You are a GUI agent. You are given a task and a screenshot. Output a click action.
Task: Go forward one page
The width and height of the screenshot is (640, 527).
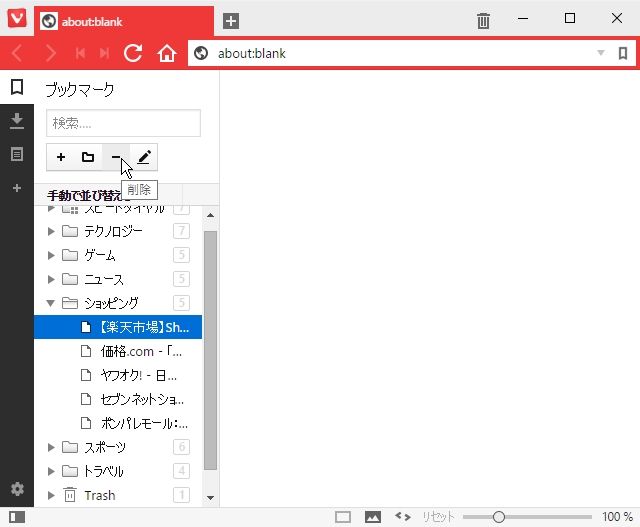click(x=51, y=53)
